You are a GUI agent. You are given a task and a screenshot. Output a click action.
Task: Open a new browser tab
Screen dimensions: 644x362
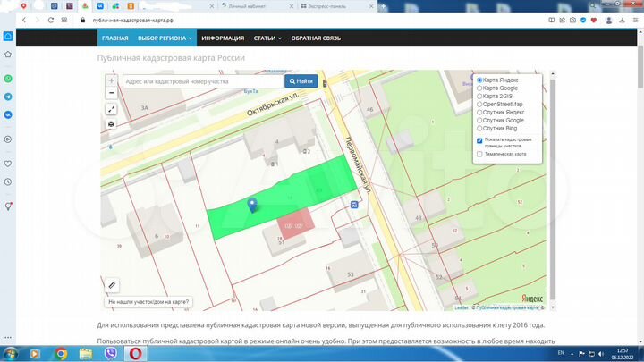(x=383, y=6)
